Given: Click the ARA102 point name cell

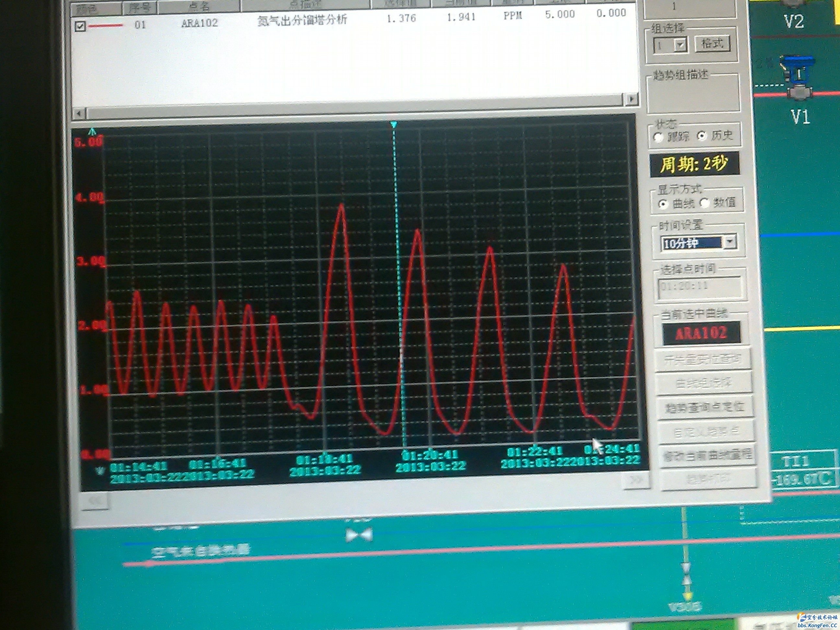Looking at the screenshot, I should [200, 23].
